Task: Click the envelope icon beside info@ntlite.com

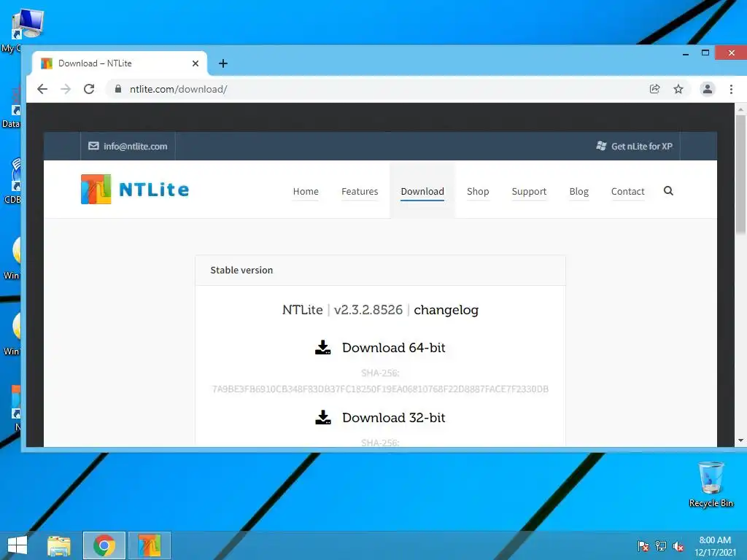Action: [x=93, y=146]
